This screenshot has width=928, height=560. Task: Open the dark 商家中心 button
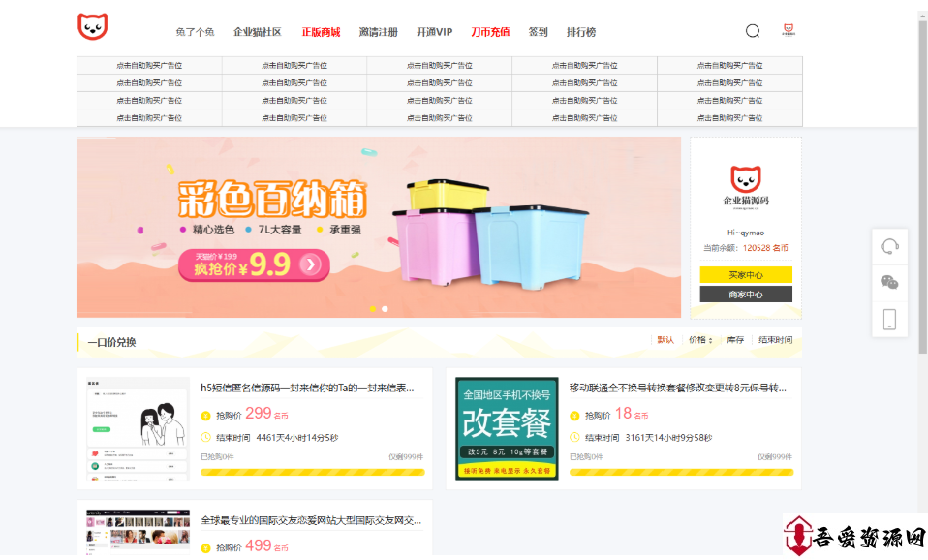(x=745, y=295)
